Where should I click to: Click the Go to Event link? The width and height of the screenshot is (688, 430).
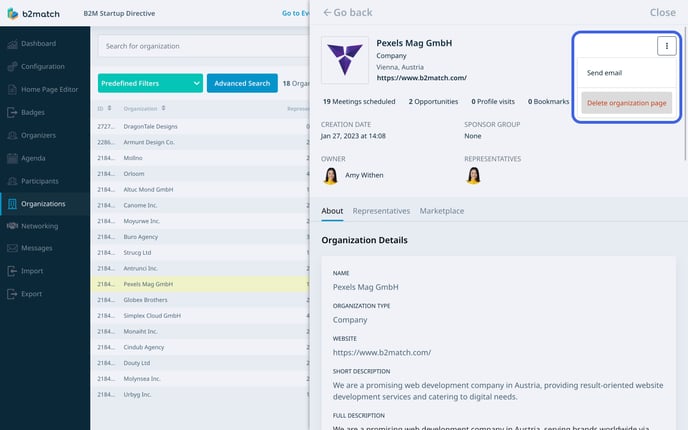[x=295, y=13]
